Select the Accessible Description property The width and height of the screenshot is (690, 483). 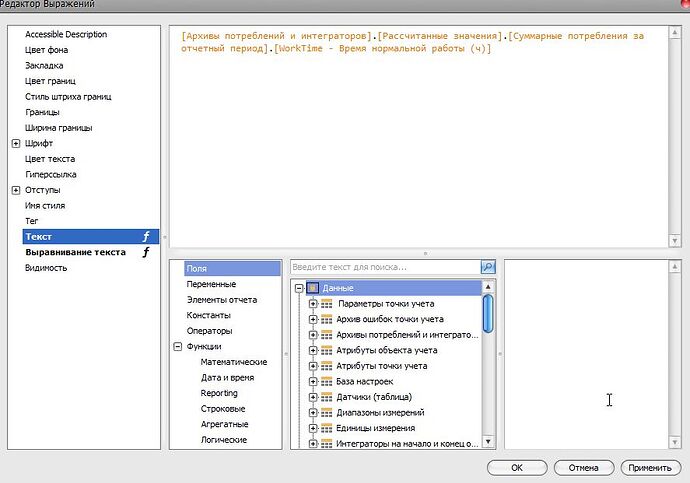66,34
